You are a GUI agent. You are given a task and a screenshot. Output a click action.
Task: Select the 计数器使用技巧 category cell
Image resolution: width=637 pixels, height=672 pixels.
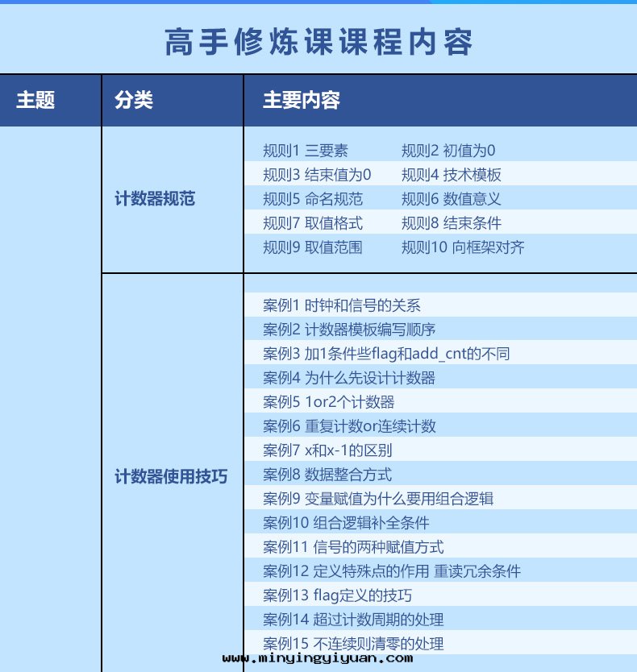click(x=171, y=476)
